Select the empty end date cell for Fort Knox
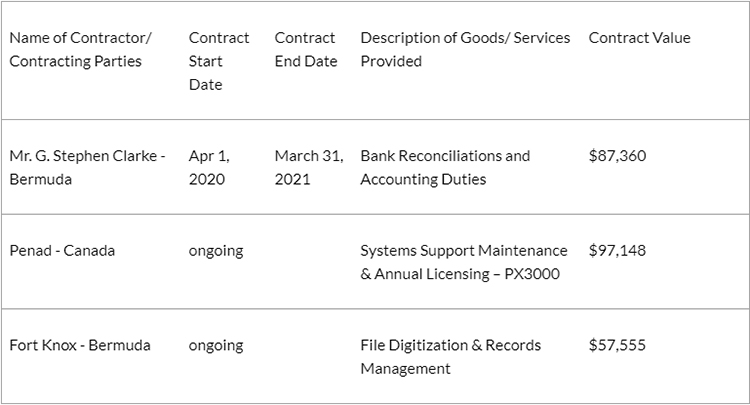The width and height of the screenshot is (750, 405). click(x=309, y=357)
